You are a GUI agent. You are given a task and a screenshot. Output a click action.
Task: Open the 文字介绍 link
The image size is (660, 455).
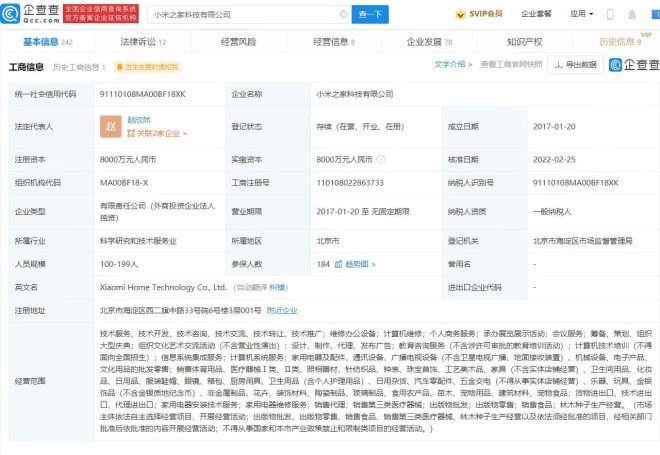451,65
